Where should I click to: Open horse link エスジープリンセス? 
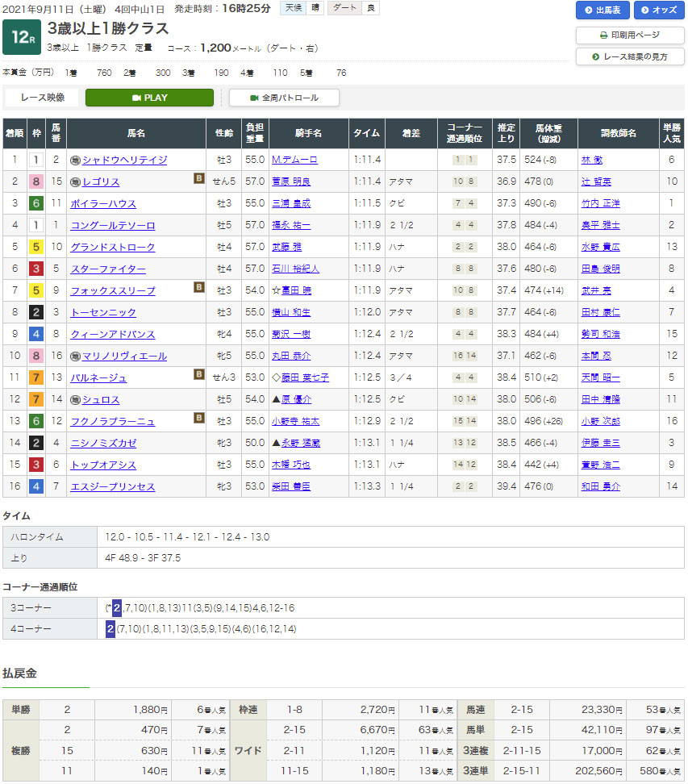111,487
